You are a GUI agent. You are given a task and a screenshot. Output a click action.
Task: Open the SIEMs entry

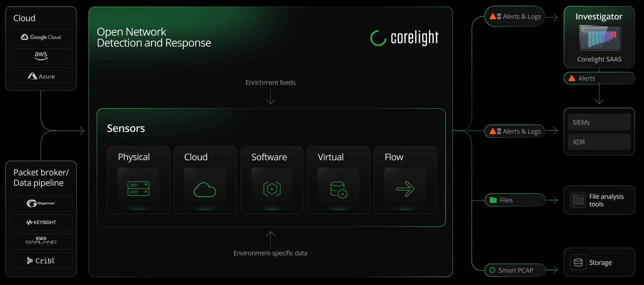(599, 122)
